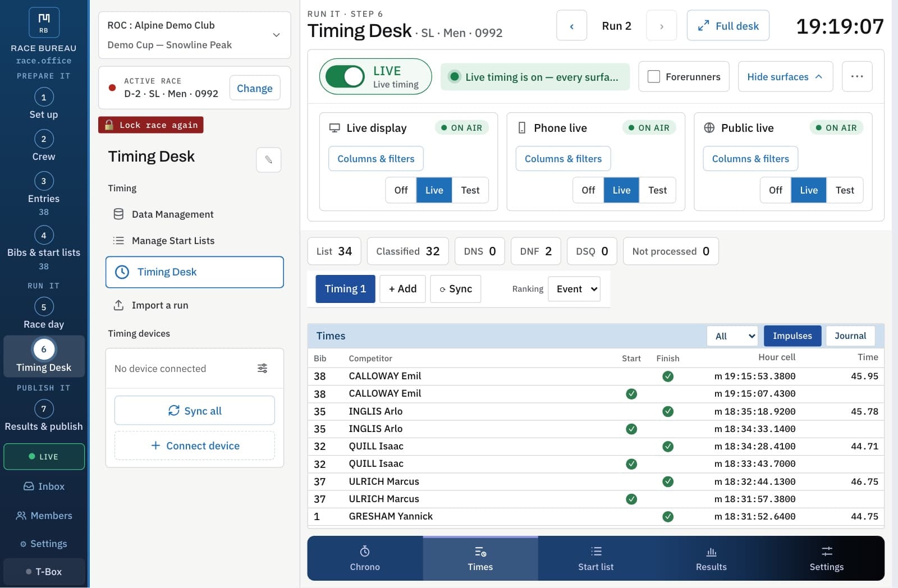This screenshot has height=588, width=898.
Task: Click the Sync all button
Action: pos(195,411)
